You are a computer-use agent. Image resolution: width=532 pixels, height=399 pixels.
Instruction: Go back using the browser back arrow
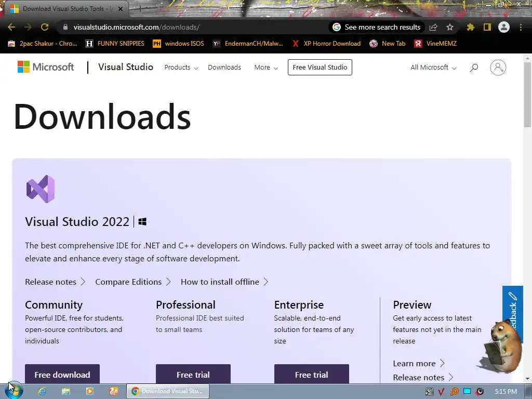coord(11,27)
